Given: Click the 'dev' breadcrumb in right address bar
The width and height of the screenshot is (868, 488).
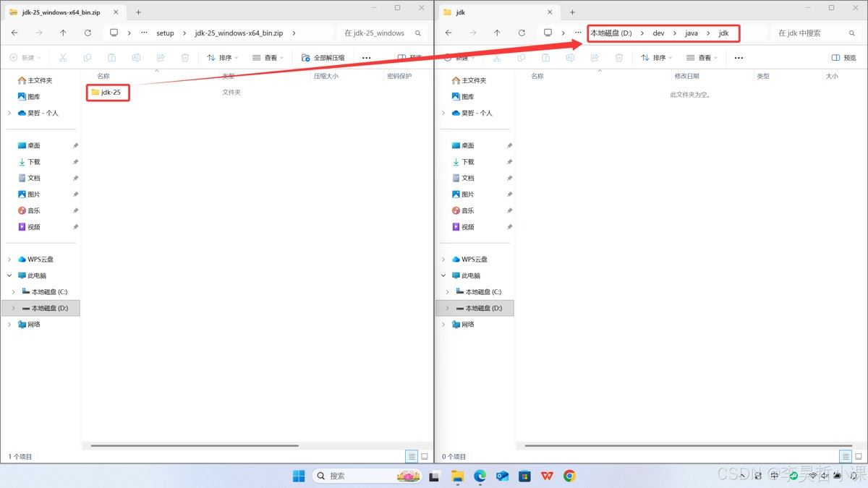Looking at the screenshot, I should click(x=659, y=33).
